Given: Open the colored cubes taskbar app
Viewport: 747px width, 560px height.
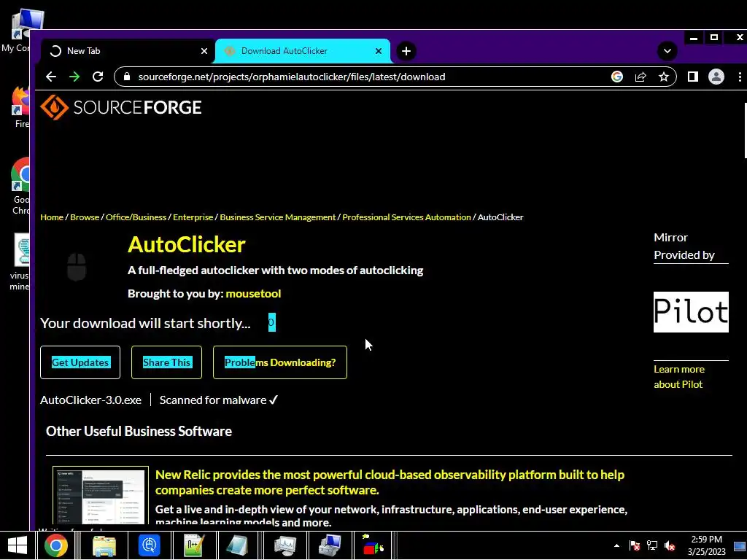Looking at the screenshot, I should point(373,545).
